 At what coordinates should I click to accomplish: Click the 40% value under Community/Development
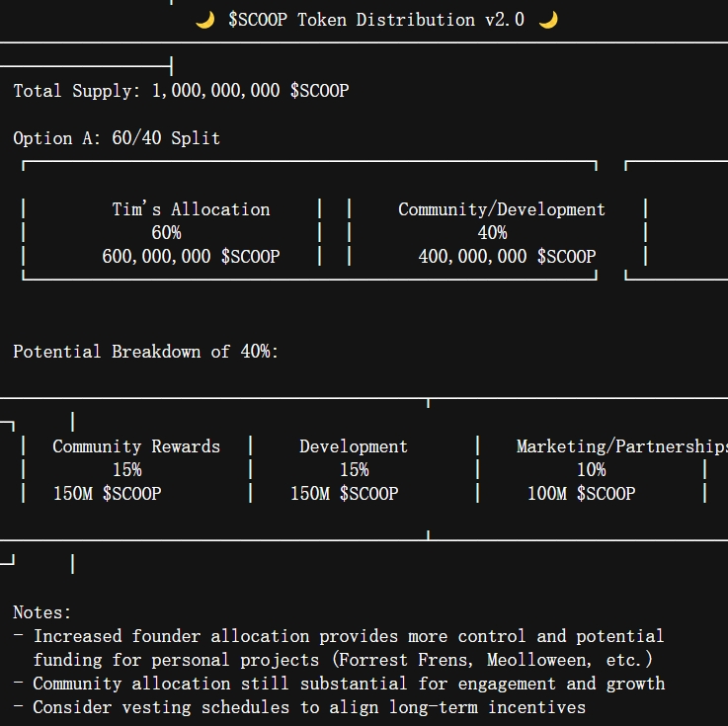[492, 232]
